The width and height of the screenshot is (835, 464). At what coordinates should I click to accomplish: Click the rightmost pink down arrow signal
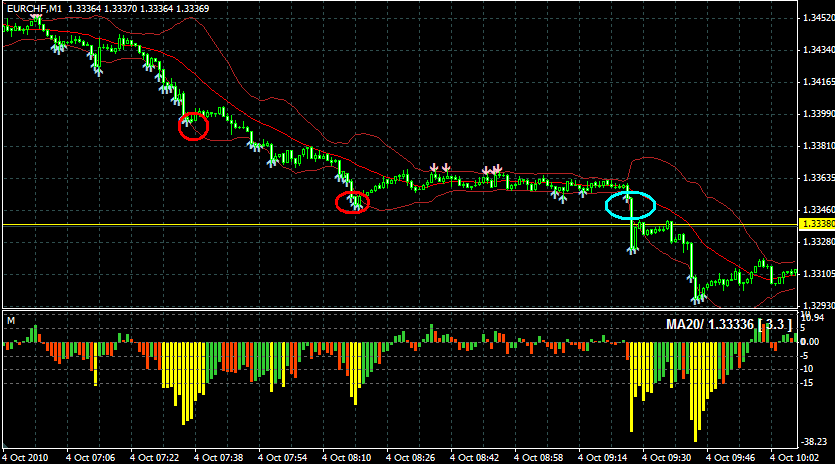[x=496, y=169]
